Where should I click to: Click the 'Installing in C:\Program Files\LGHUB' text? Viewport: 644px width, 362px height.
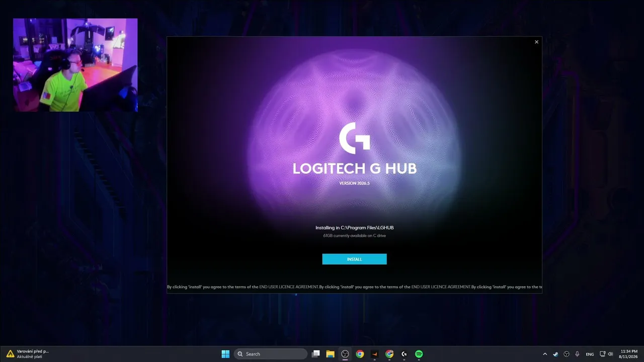pos(355,228)
